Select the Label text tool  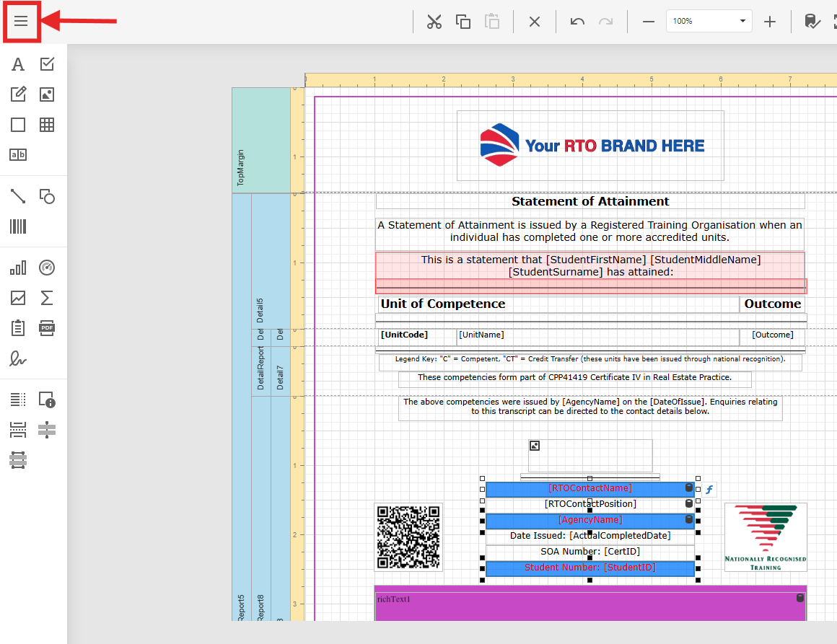[x=18, y=64]
